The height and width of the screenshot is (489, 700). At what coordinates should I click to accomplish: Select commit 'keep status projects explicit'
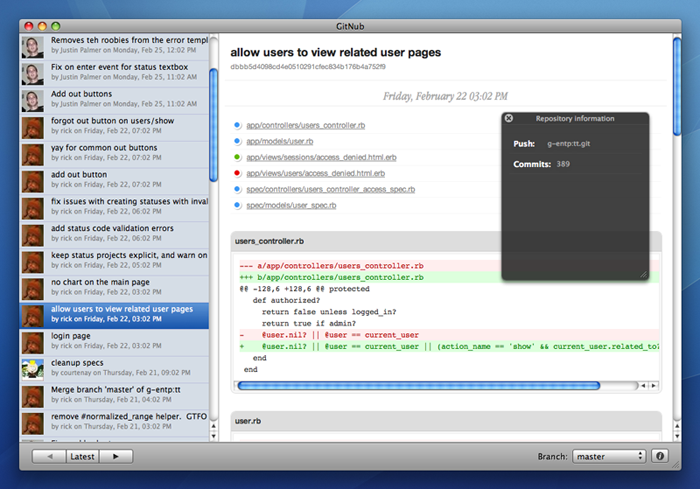[114, 261]
